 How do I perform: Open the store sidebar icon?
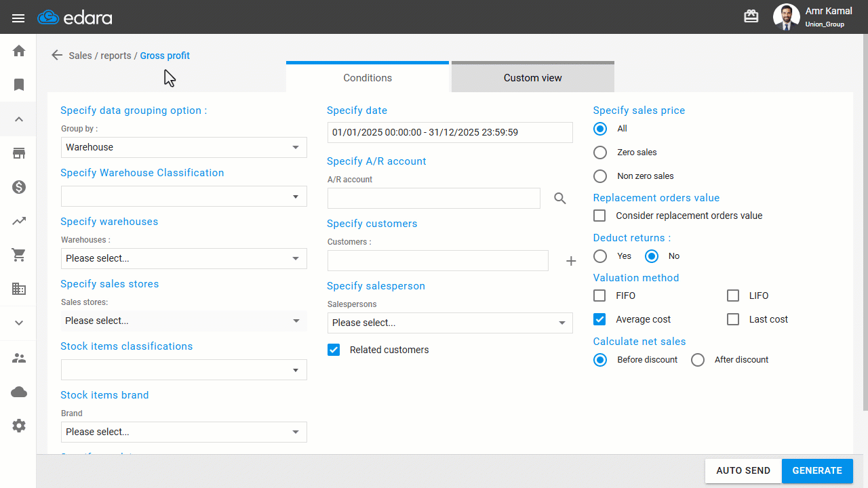tap(19, 153)
